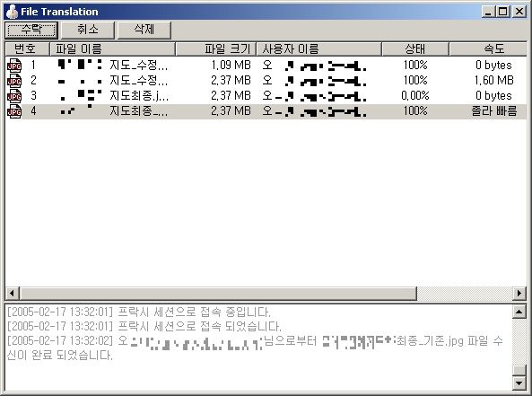Click the file list horizontal scrollbar thumb

[x=218, y=293]
